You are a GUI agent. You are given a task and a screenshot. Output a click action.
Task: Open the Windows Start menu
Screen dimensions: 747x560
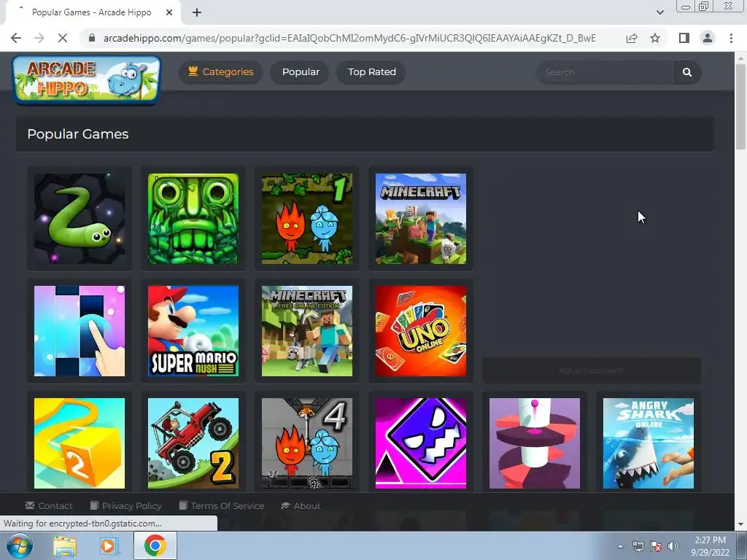19,545
